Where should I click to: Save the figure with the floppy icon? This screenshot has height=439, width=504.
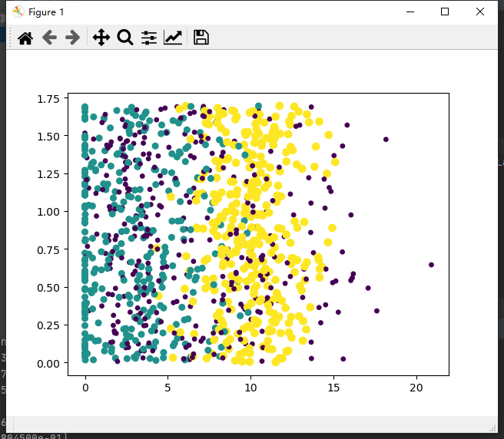point(201,38)
